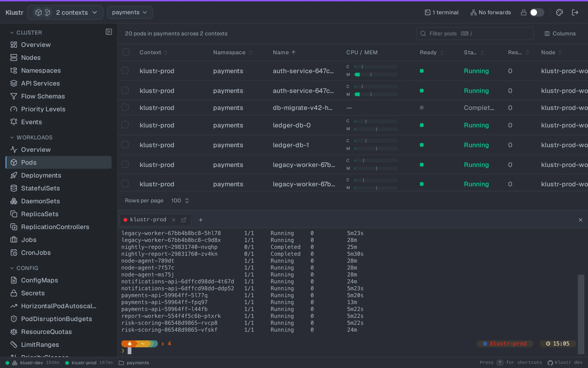
Task: Open the theme palette icon
Action: click(x=559, y=12)
